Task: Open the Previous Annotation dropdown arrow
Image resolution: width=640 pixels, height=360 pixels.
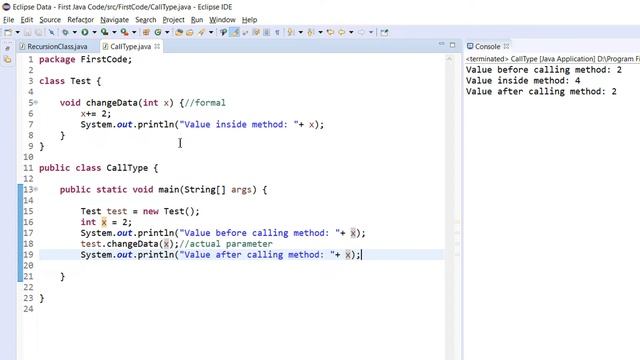Action: [x=320, y=32]
